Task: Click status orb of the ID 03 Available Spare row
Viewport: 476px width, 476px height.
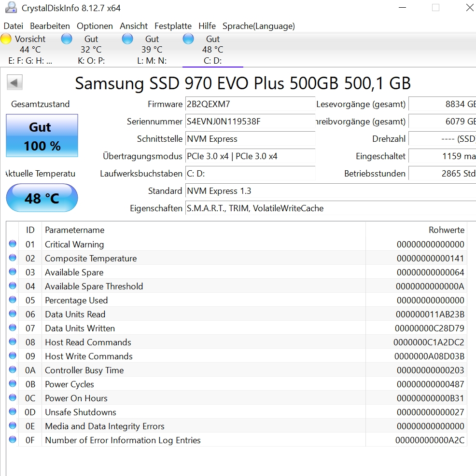Action: (x=13, y=272)
